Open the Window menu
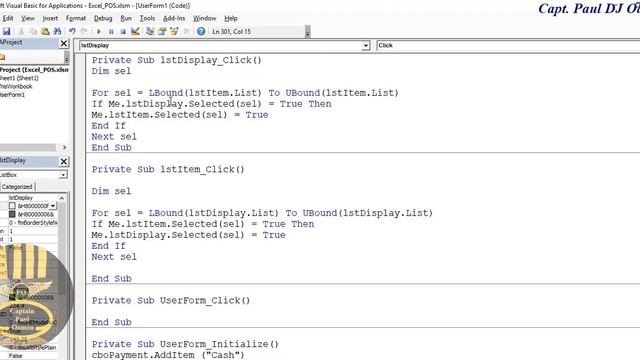Viewport: 640px width, 360px height. 204,18
